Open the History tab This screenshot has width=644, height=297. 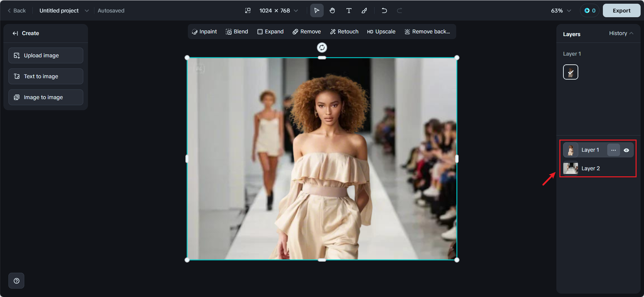pos(618,33)
